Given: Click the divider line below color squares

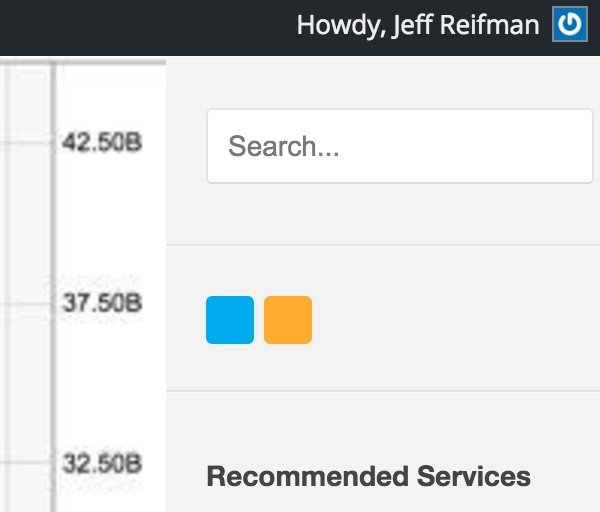Looking at the screenshot, I should click(383, 391).
